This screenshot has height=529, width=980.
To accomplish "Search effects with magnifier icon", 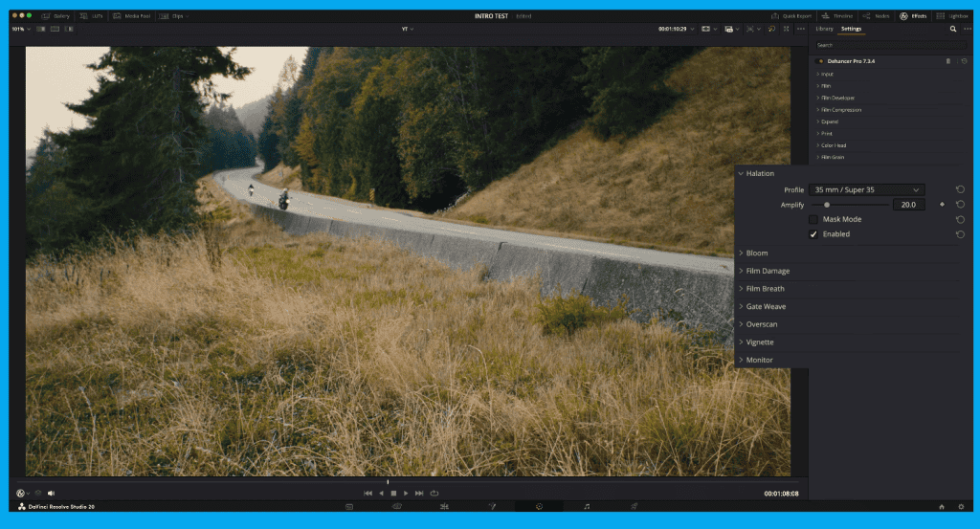I will pos(952,29).
